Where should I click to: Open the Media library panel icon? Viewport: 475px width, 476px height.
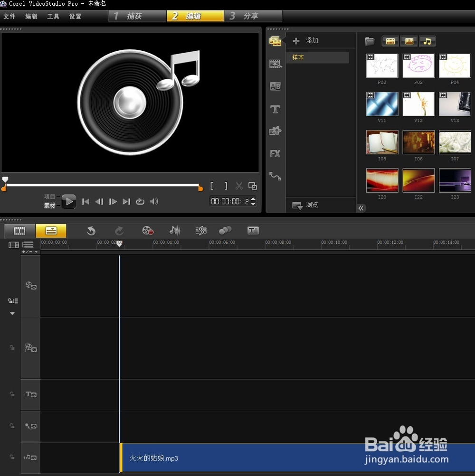275,41
